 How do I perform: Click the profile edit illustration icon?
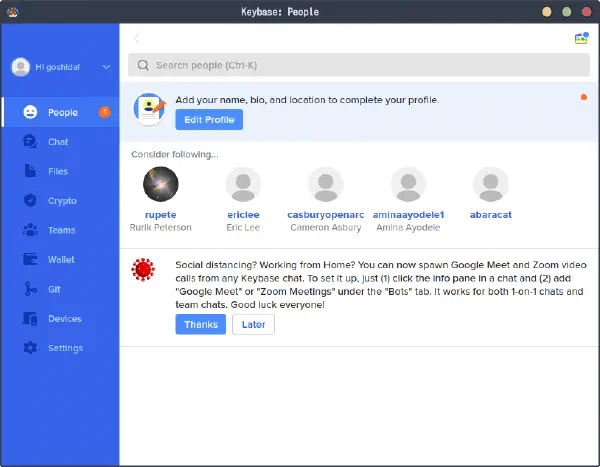tap(150, 109)
